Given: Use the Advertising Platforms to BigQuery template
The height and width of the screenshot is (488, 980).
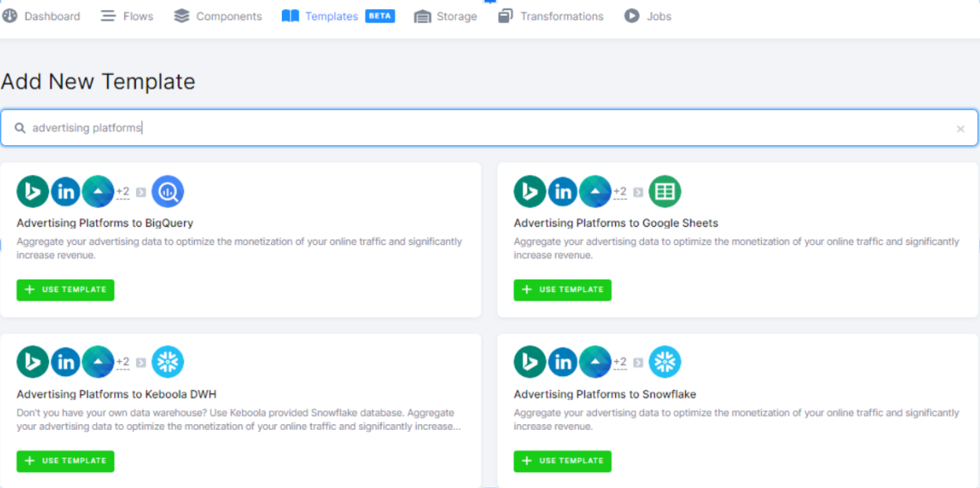Looking at the screenshot, I should pos(65,290).
